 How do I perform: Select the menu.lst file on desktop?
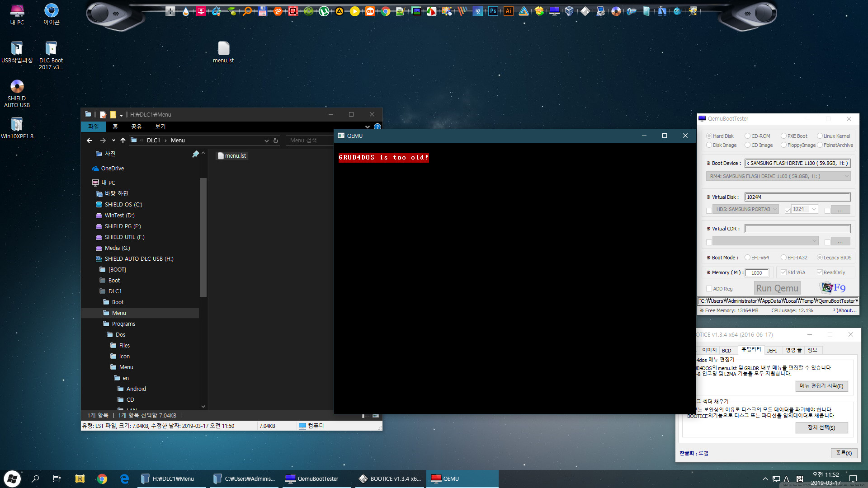pyautogui.click(x=223, y=52)
